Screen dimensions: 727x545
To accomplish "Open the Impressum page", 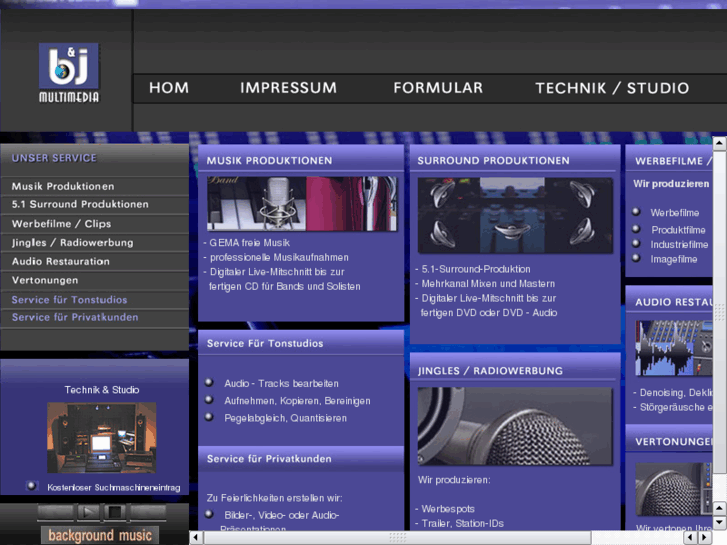I will pos(288,88).
